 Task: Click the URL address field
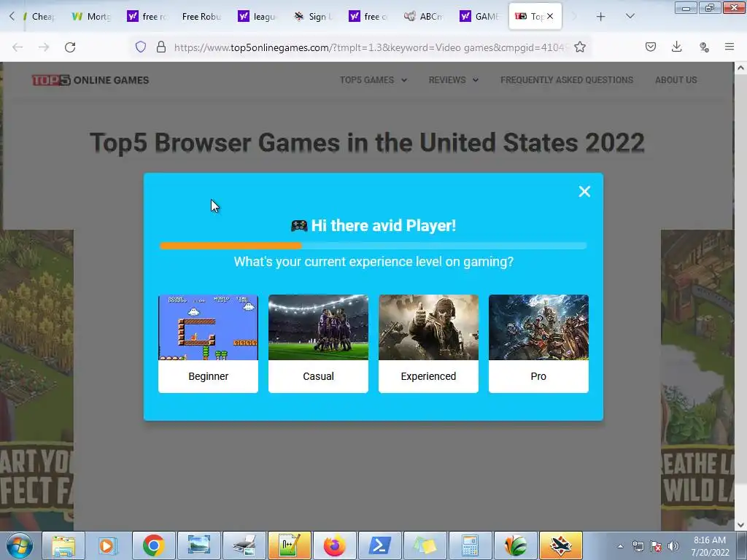pos(369,47)
